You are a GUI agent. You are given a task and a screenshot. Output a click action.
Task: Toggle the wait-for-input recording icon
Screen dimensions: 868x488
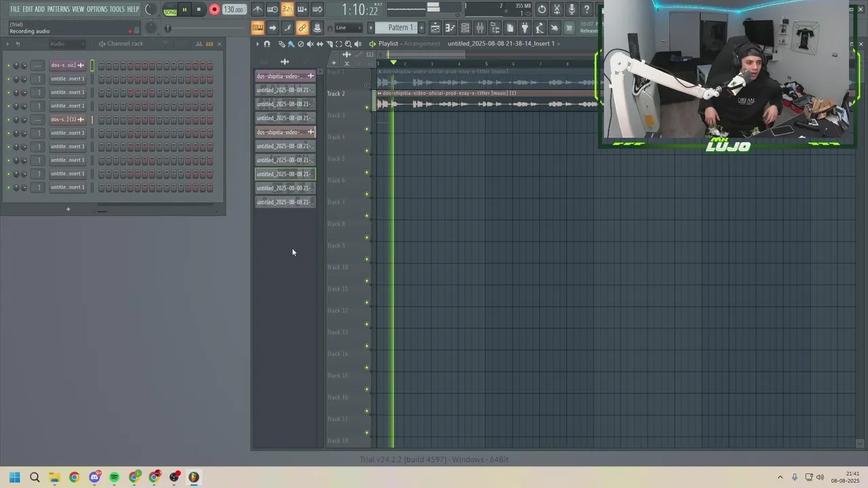point(273,9)
